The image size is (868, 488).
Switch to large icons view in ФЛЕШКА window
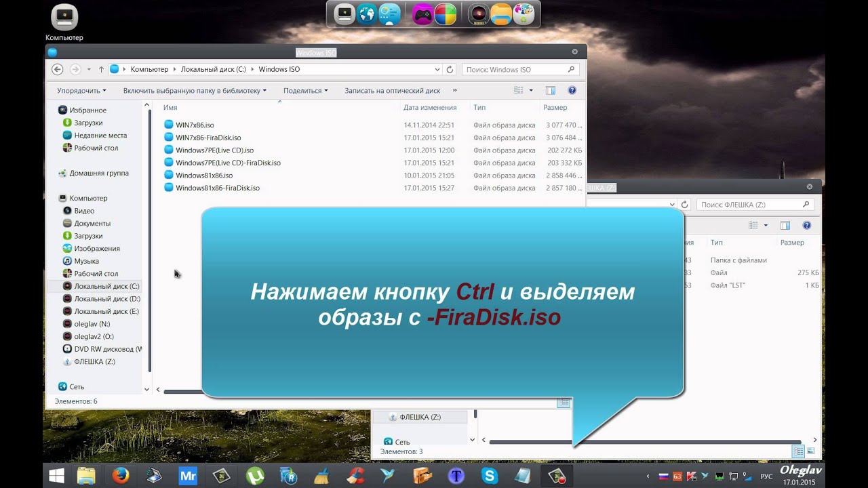pyautogui.click(x=811, y=451)
